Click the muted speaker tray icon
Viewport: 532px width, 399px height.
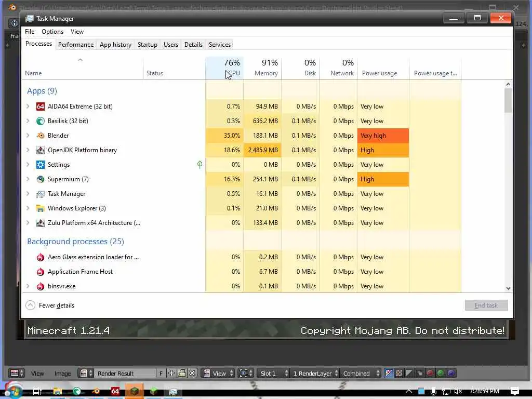[x=458, y=392]
